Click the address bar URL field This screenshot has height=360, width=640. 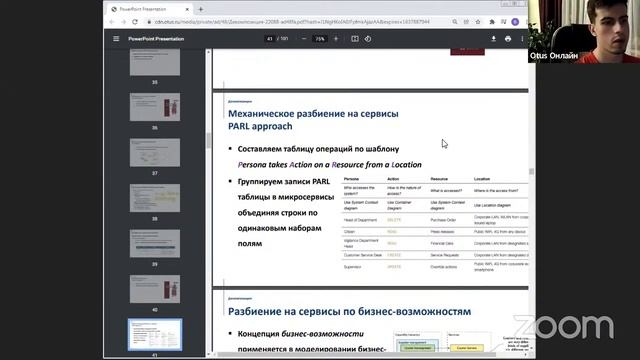coord(292,22)
